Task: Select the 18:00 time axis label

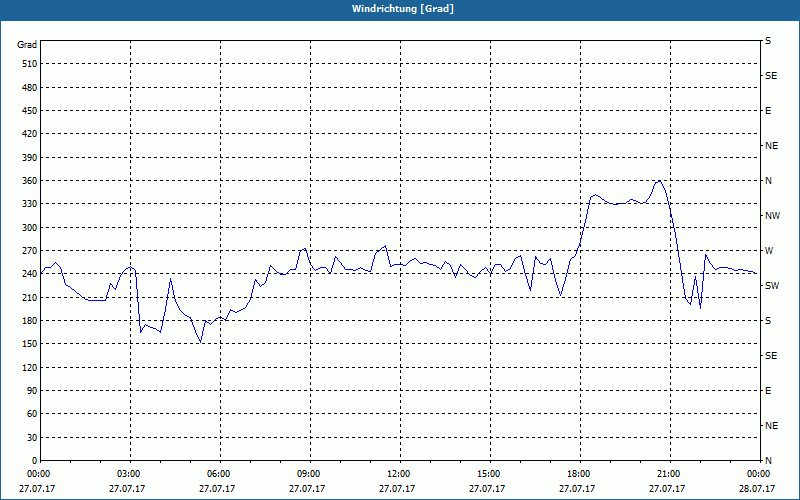Action: tap(580, 474)
